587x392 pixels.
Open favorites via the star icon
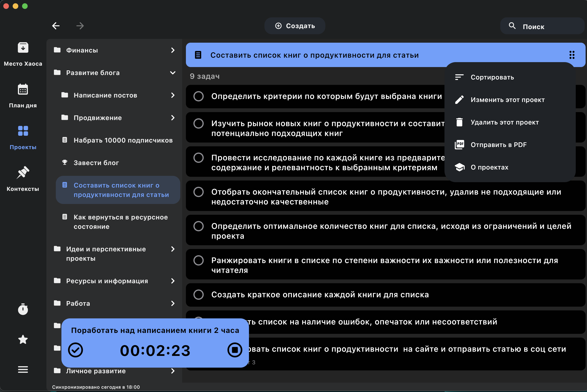(23, 339)
